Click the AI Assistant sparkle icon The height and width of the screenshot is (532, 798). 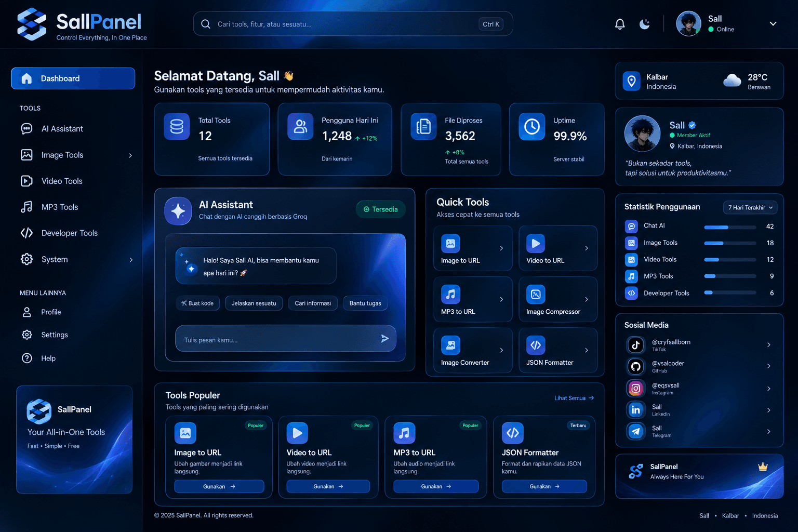tap(178, 211)
